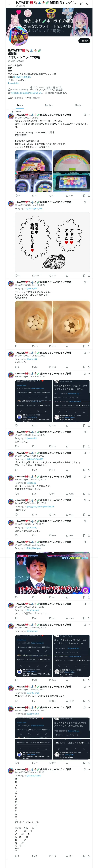Open three-dot menu on Jan 11, 2022 reply

pyautogui.click(x=89, y=202)
